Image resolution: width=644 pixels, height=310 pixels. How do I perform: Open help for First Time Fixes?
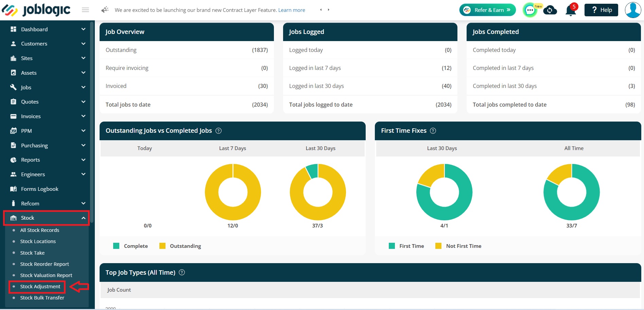click(433, 131)
